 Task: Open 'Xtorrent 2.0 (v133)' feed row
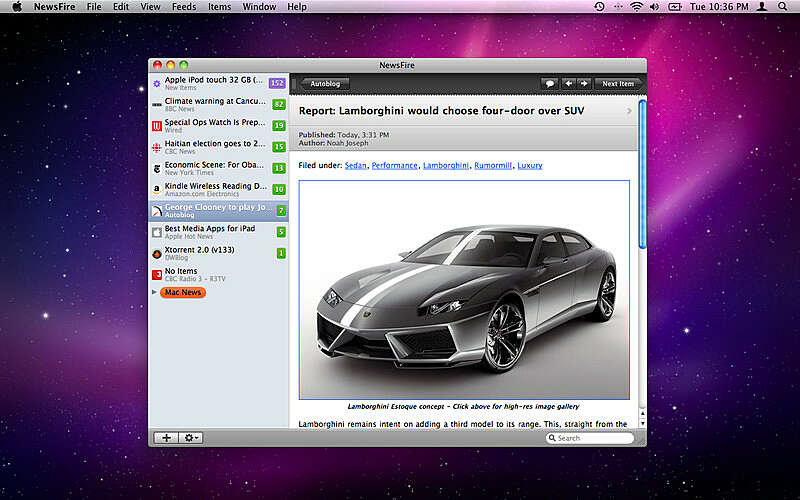tap(218, 254)
